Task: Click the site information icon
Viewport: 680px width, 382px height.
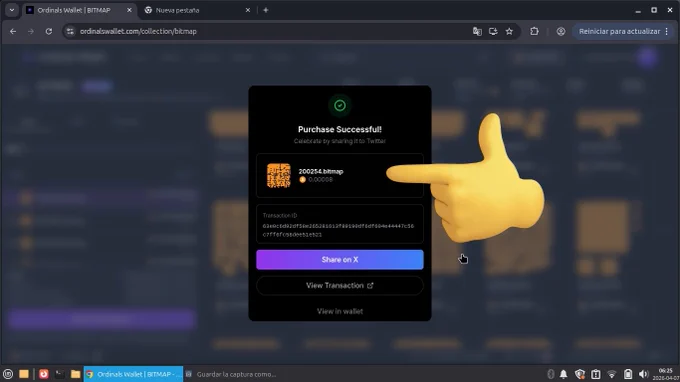Action: pos(70,31)
